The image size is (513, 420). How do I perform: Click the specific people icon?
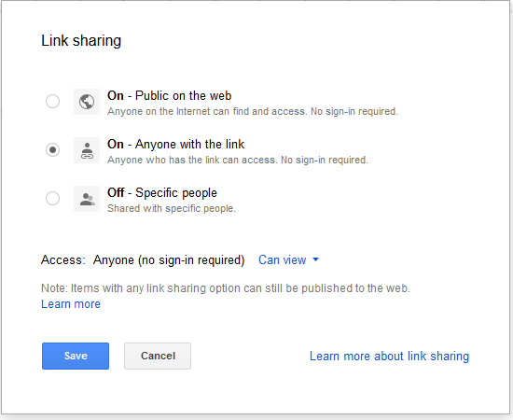coord(87,199)
